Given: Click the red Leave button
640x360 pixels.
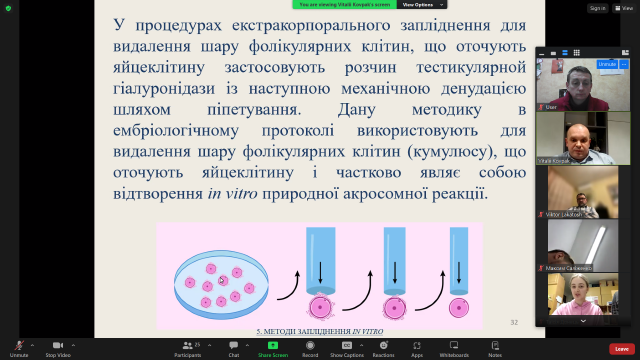Looking at the screenshot, I should 622,349.
